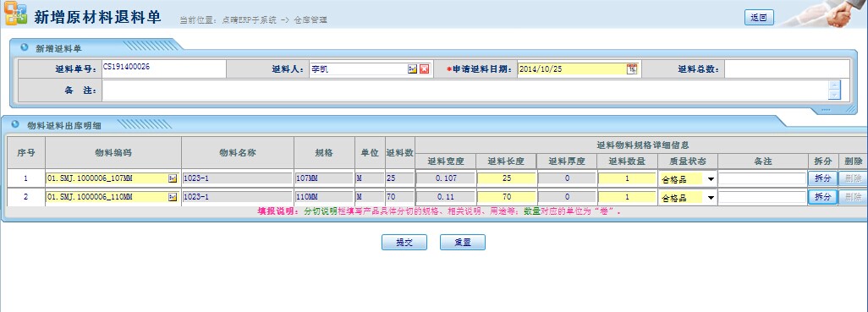Click 拆分 button in row 1

click(x=822, y=178)
